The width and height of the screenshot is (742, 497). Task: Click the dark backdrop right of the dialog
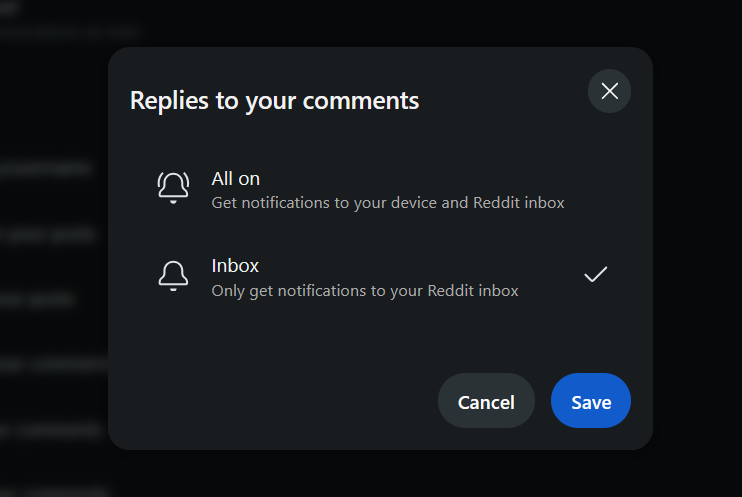pyautogui.click(x=698, y=248)
